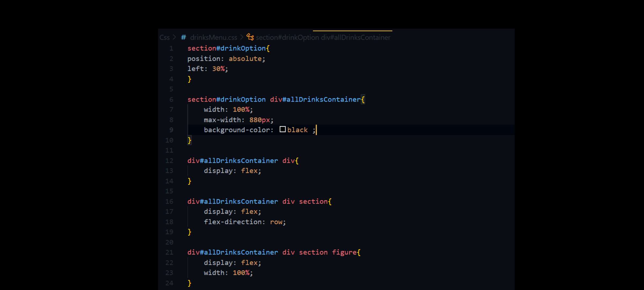The width and height of the screenshot is (644, 290).
Task: Click the closing brace on line 24
Action: [x=189, y=283]
